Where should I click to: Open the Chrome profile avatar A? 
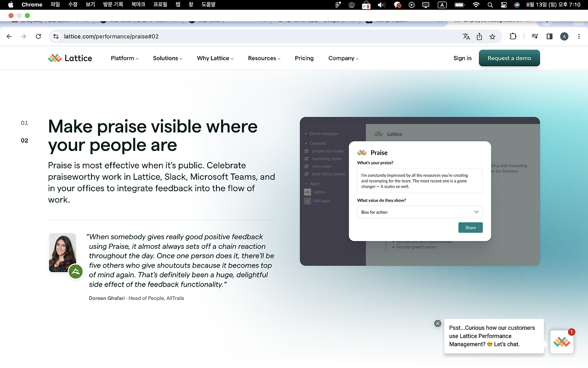tap(564, 36)
